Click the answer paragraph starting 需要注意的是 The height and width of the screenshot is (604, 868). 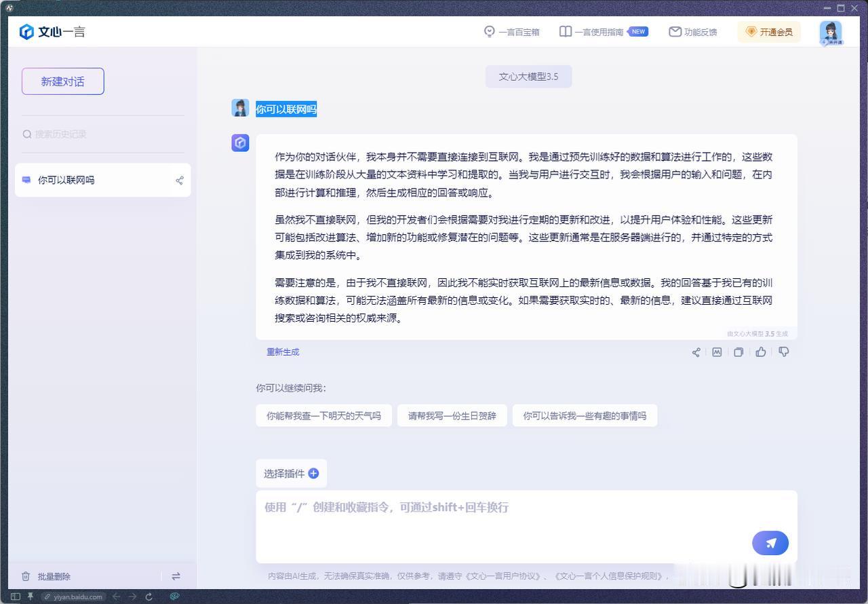pyautogui.click(x=524, y=301)
